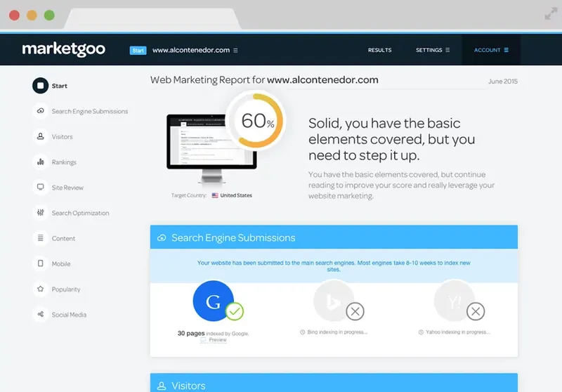Click the 'Bing indexing in progress...' text
This screenshot has width=562, height=392.
(337, 332)
